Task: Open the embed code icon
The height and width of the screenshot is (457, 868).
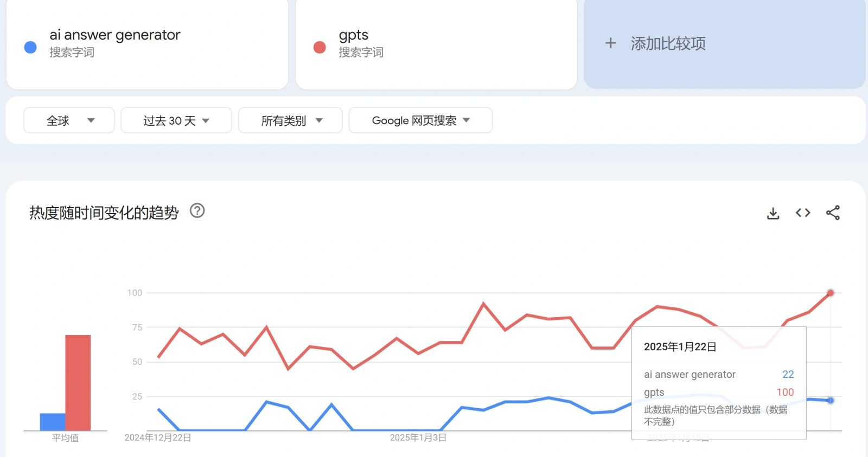Action: click(x=803, y=213)
